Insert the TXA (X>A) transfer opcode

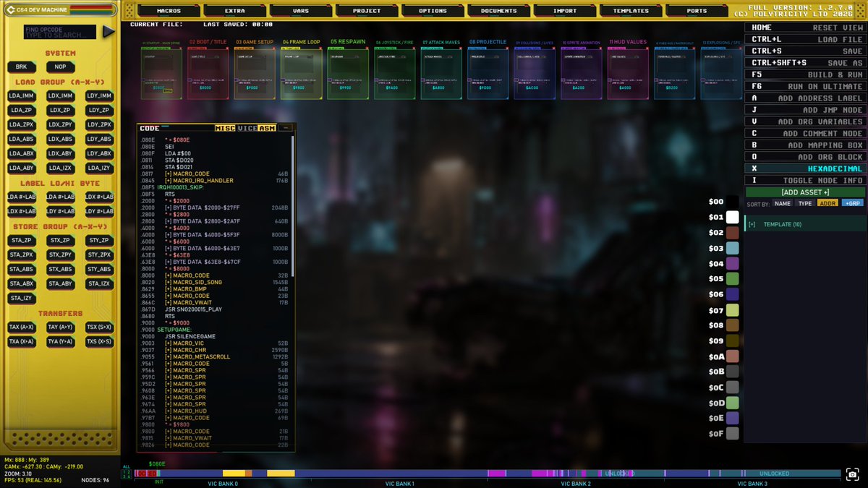[22, 341]
